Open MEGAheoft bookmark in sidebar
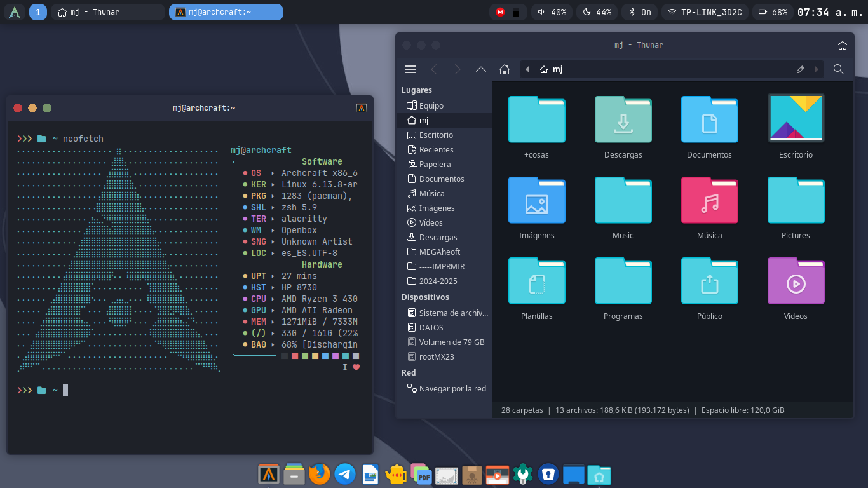The image size is (868, 488). 444,252
